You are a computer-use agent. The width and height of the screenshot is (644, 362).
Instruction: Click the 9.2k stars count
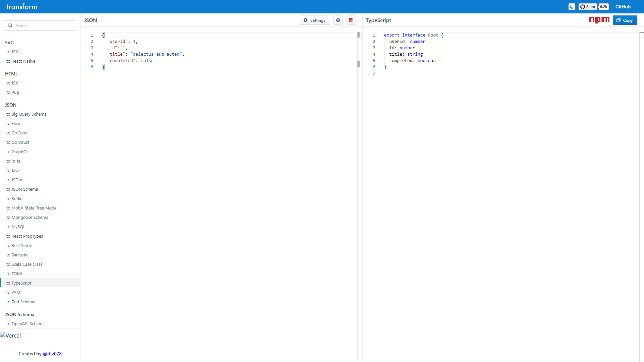[603, 7]
